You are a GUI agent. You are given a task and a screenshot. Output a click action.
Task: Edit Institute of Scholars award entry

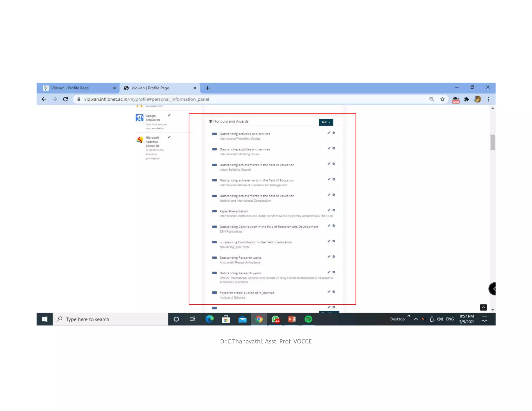[x=329, y=291]
